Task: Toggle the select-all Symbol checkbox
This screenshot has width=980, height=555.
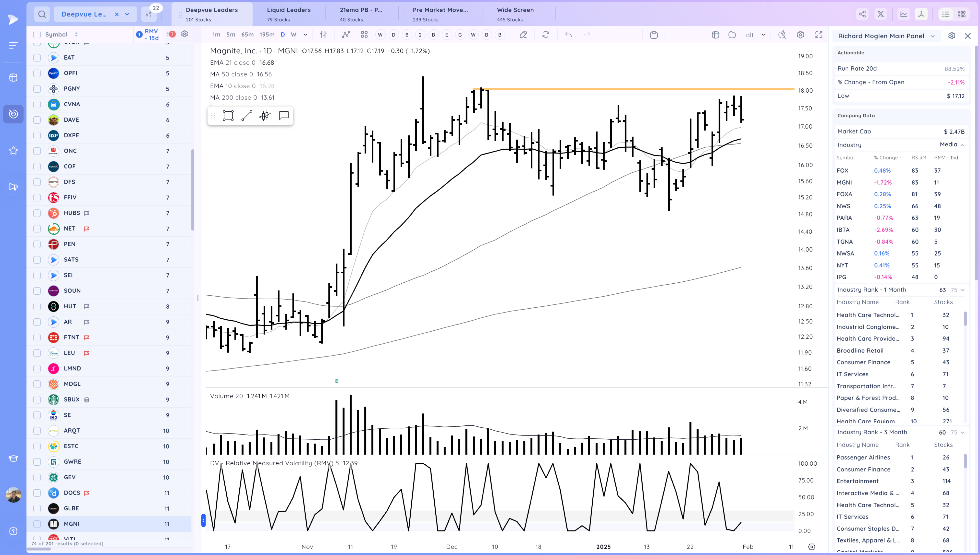Action: (37, 34)
